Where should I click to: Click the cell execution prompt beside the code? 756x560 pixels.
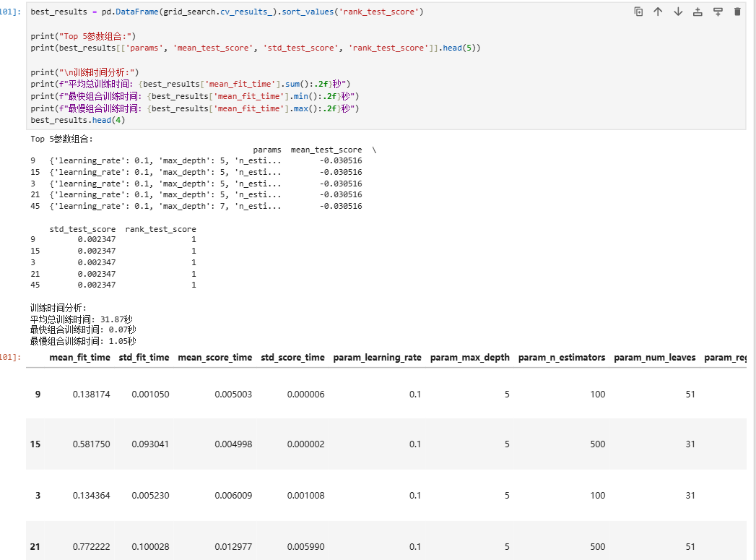coord(11,12)
